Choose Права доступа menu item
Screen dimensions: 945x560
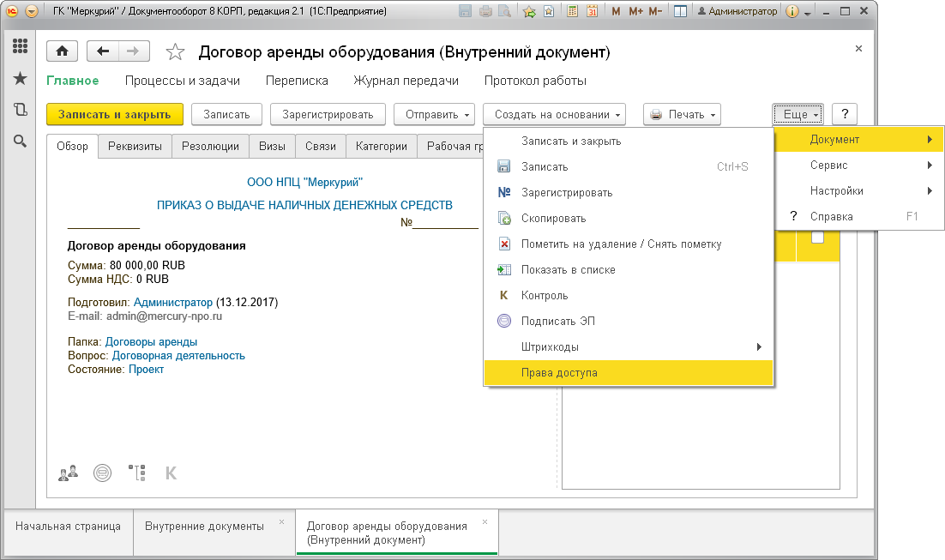coord(629,372)
